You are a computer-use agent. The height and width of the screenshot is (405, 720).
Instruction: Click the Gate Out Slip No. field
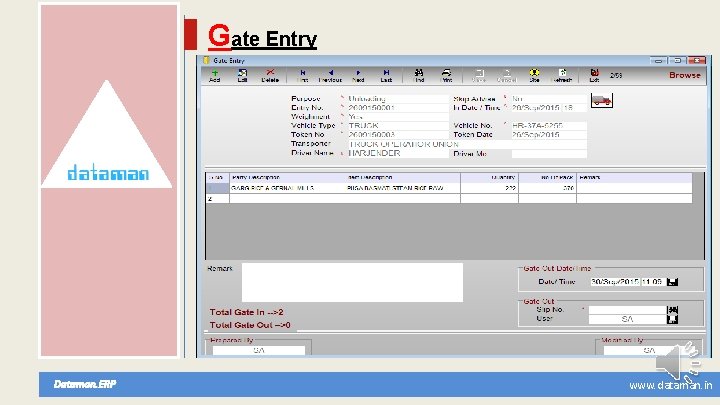tap(627, 310)
